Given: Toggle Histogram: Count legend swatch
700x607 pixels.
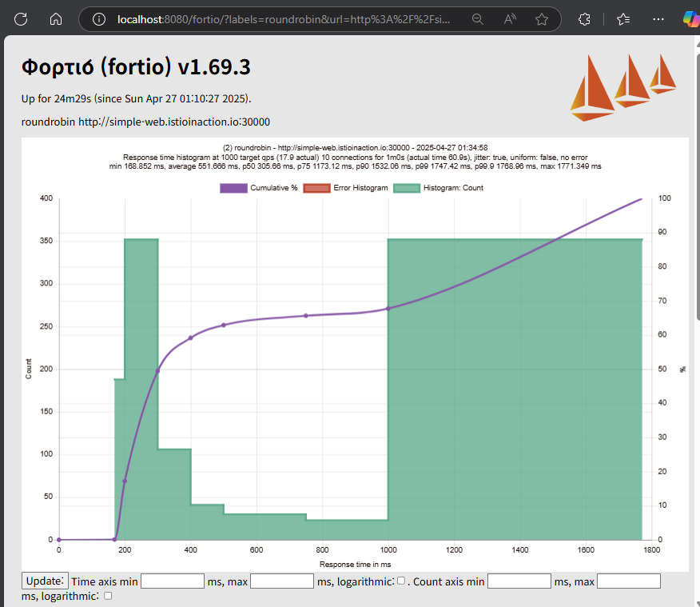Looking at the screenshot, I should [407, 188].
